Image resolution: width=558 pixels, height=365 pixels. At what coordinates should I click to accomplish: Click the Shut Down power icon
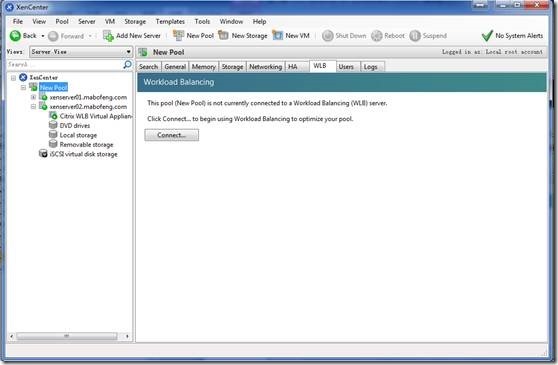[327, 36]
